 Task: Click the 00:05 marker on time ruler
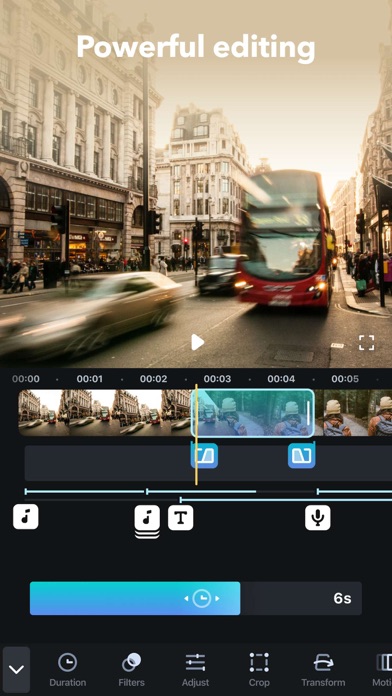(345, 379)
